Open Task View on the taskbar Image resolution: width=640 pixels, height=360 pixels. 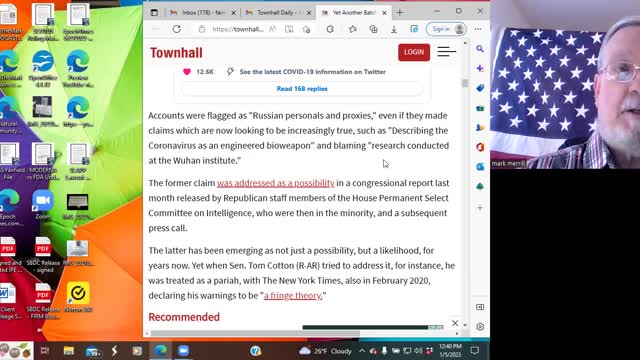tap(45, 351)
